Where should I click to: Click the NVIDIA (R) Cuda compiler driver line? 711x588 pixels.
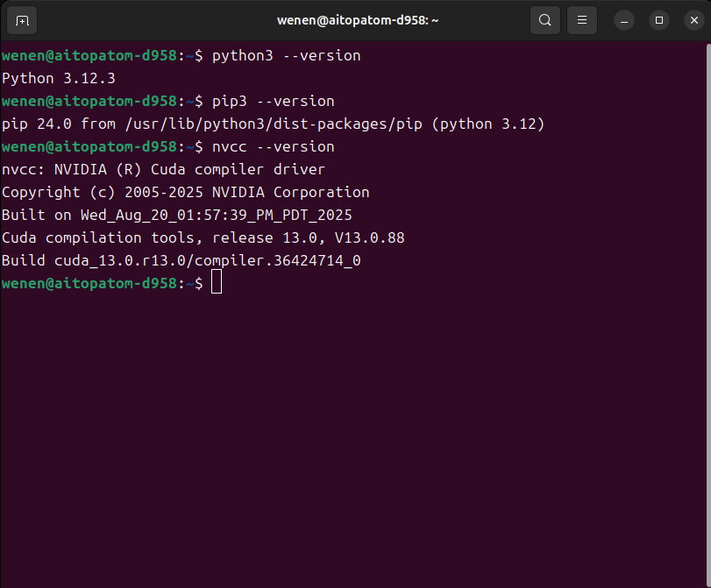pyautogui.click(x=163, y=169)
